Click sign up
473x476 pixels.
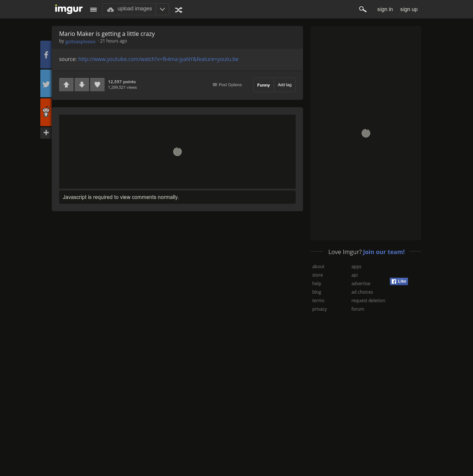tap(409, 9)
